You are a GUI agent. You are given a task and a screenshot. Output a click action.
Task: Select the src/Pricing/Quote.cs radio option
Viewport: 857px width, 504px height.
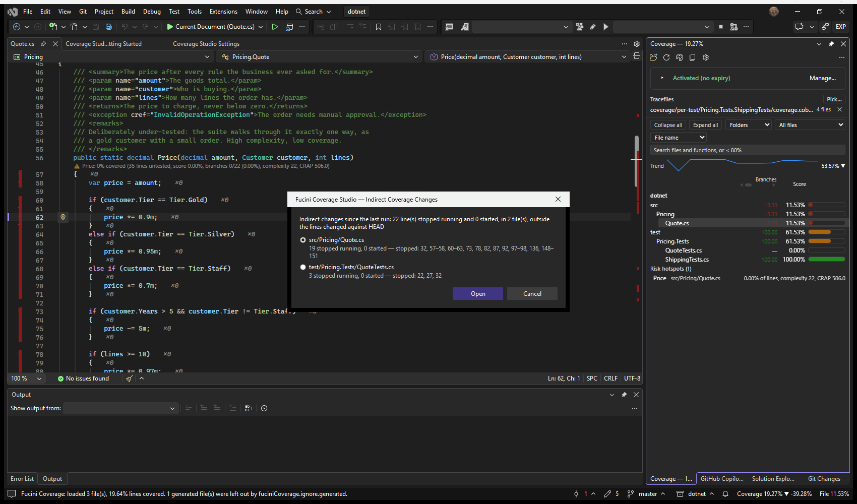[303, 240]
